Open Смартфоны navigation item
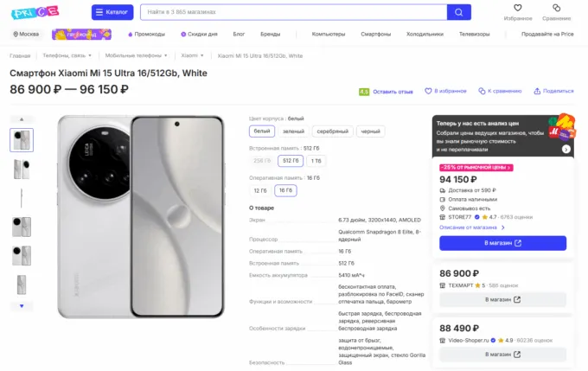 (x=376, y=34)
